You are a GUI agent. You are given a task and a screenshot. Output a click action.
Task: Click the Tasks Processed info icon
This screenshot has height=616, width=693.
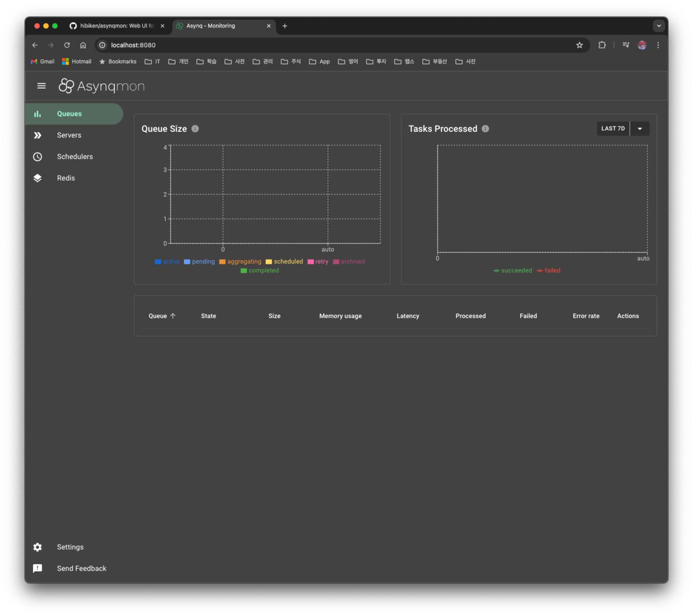tap(485, 129)
